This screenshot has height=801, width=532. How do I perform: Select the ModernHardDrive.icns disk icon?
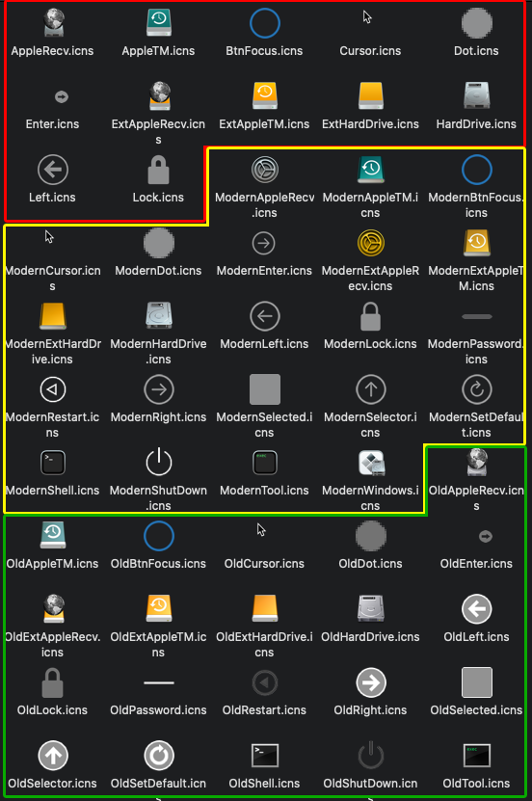pyautogui.click(x=159, y=316)
